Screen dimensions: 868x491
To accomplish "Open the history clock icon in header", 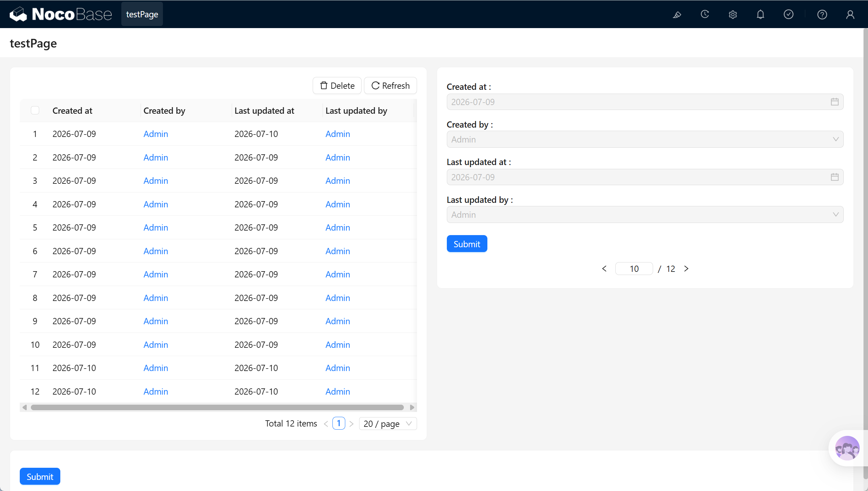I will tap(705, 15).
